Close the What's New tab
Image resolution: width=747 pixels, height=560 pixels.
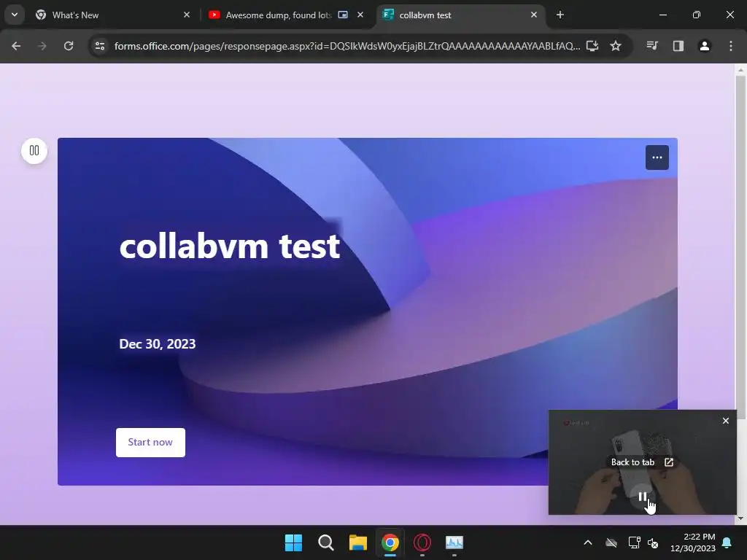tap(187, 15)
